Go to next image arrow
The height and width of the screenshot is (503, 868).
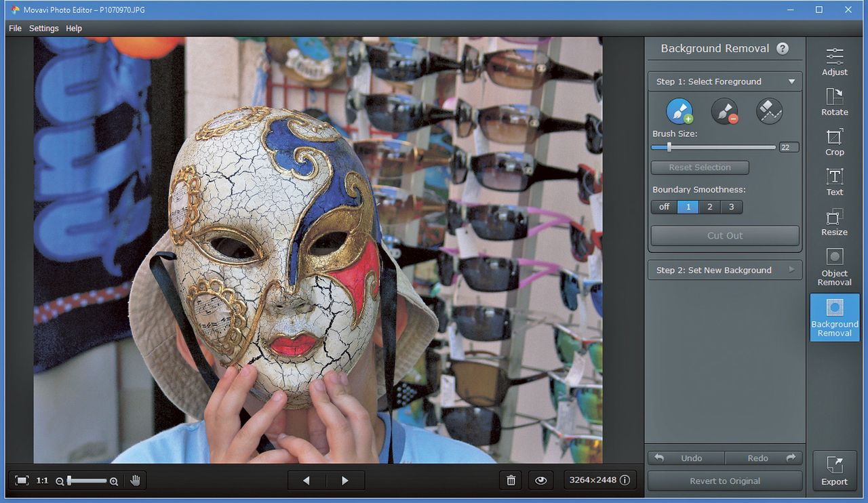click(345, 481)
